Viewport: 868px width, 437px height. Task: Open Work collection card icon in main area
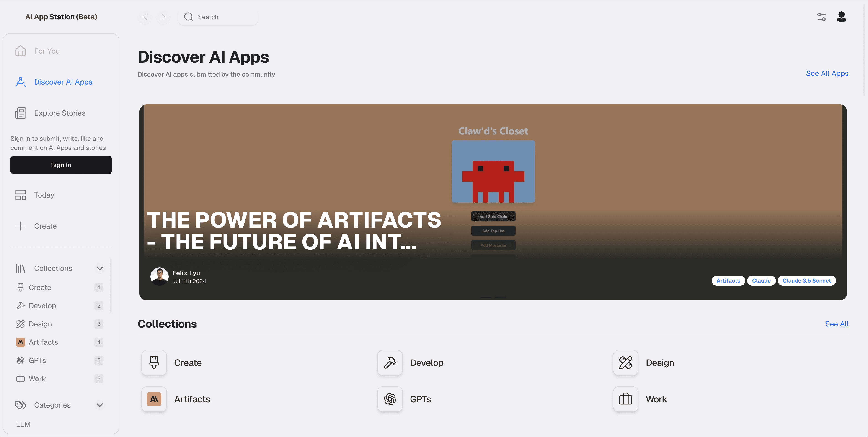click(625, 399)
